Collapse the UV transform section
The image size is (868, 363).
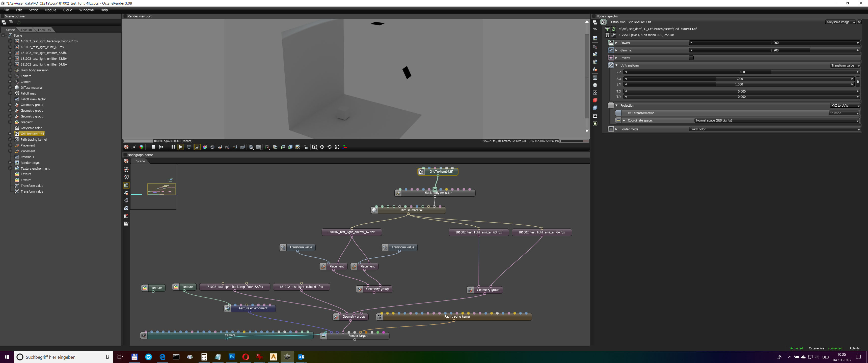tap(617, 65)
